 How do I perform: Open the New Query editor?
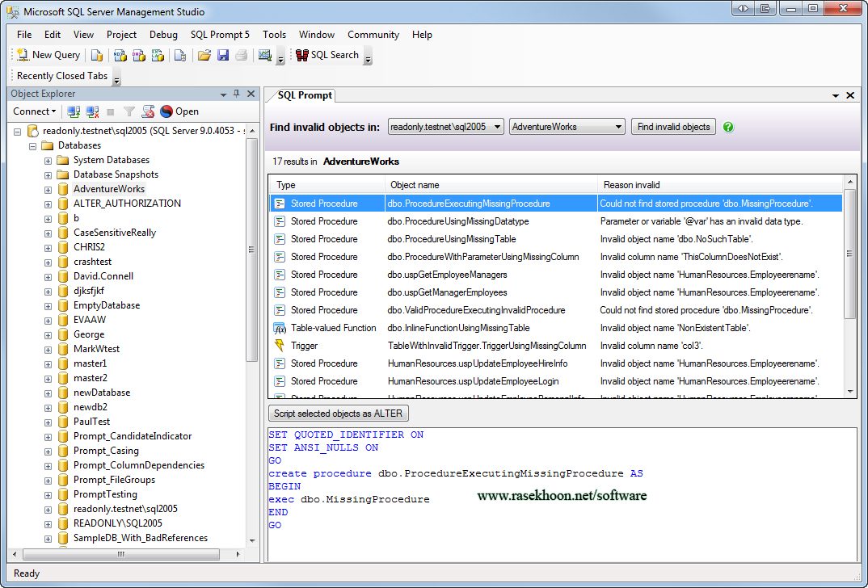[x=47, y=55]
